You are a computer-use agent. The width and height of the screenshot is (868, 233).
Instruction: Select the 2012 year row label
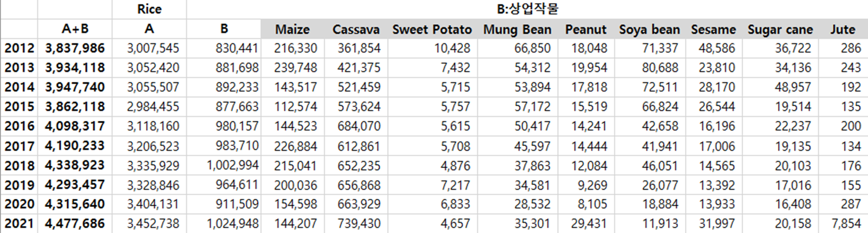pos(19,48)
